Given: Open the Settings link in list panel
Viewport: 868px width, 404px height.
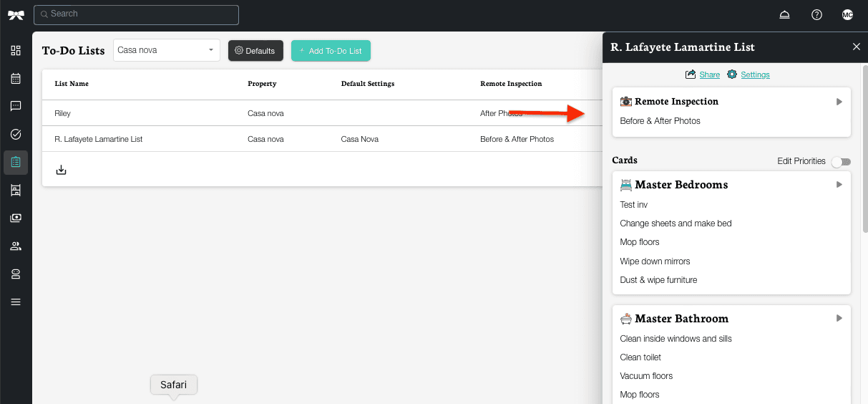Looking at the screenshot, I should pos(754,74).
